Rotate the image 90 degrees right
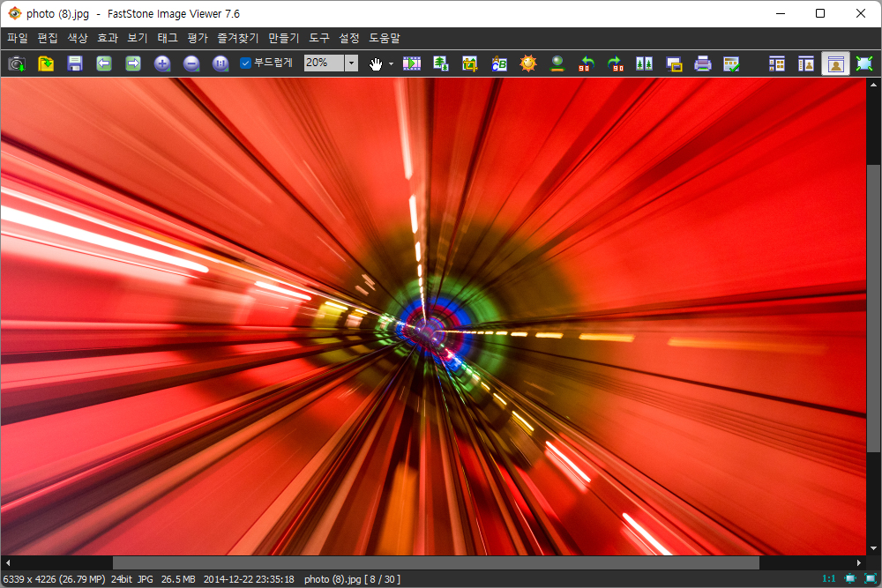The width and height of the screenshot is (882, 588). tap(616, 63)
